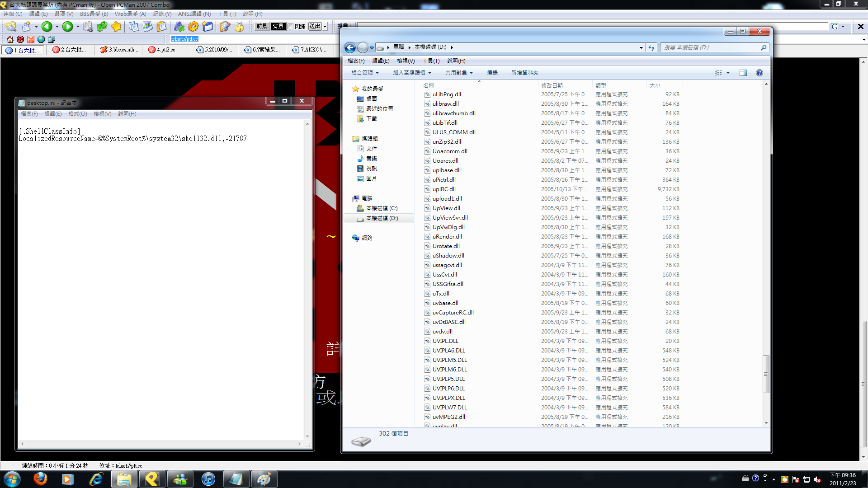Open the 送出 dropdown arrow
Screen dimensions: 868x488
click(x=325, y=27)
